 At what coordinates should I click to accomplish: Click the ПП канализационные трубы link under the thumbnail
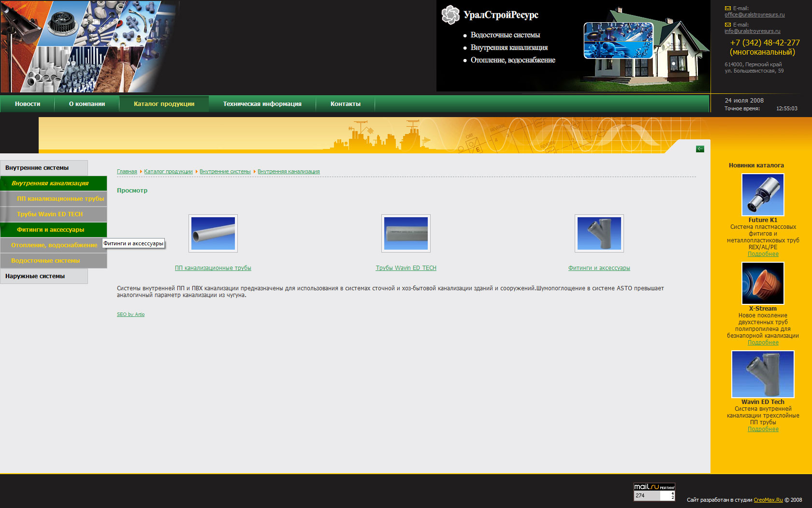click(x=213, y=268)
